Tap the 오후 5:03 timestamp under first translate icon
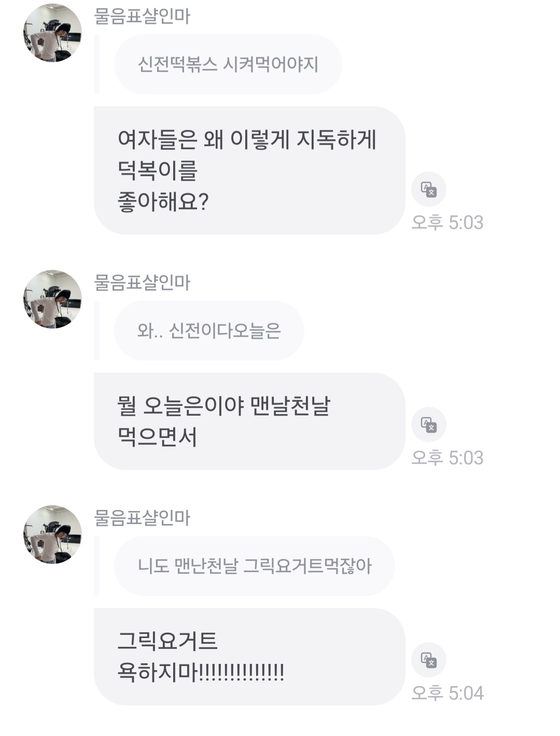This screenshot has width=560, height=736. pos(447,223)
